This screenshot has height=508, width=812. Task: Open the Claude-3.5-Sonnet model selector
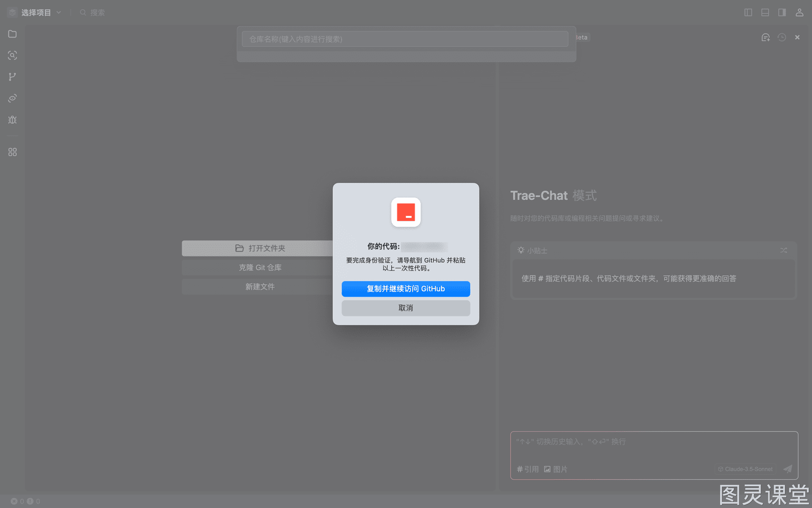tap(746, 469)
